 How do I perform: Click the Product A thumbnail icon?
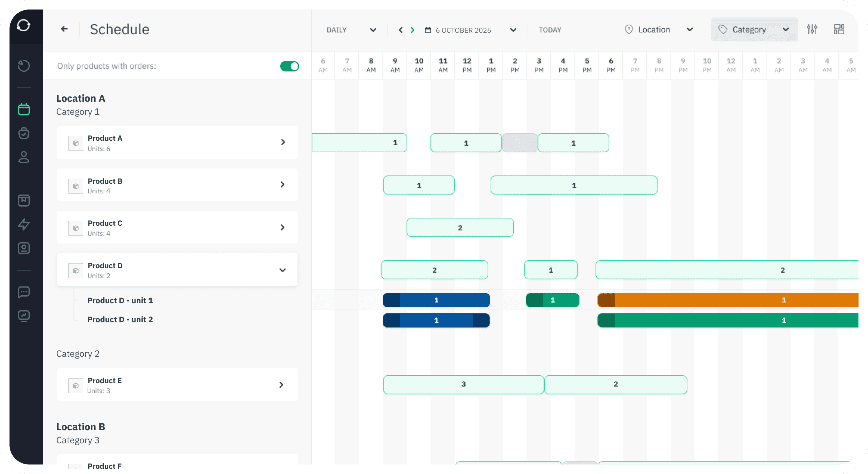point(76,143)
